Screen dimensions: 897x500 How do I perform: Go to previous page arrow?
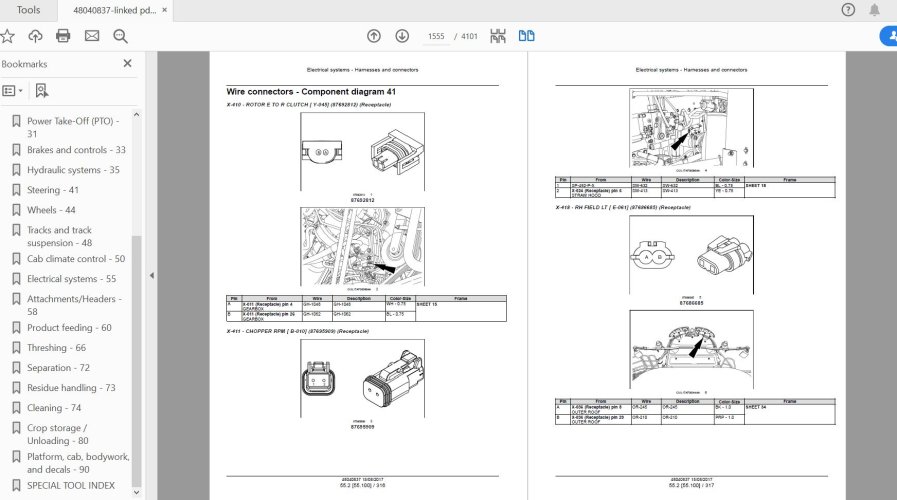(374, 36)
